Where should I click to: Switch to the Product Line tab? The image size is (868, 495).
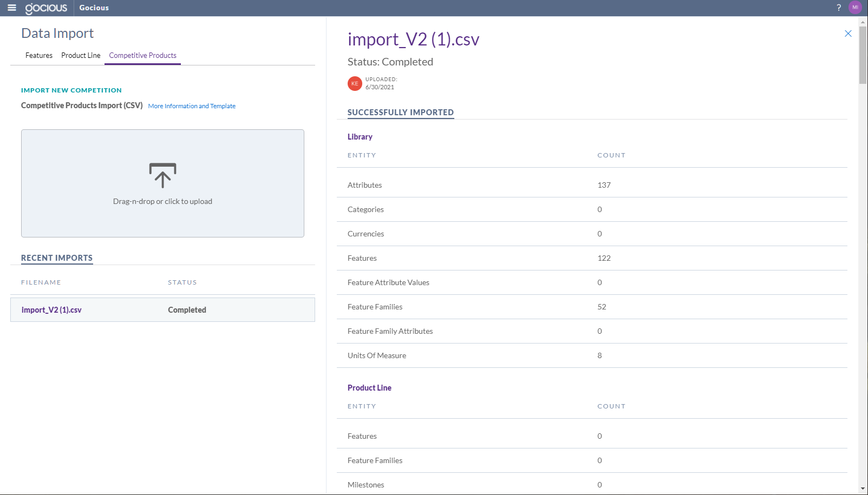pyautogui.click(x=81, y=56)
